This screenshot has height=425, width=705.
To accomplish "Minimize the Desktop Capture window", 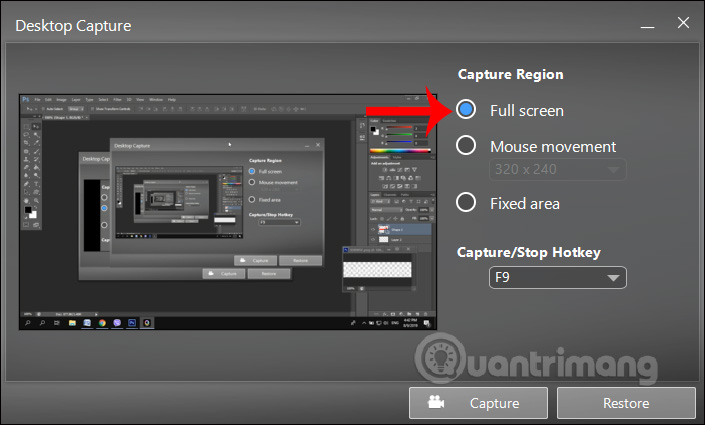I will (x=647, y=26).
